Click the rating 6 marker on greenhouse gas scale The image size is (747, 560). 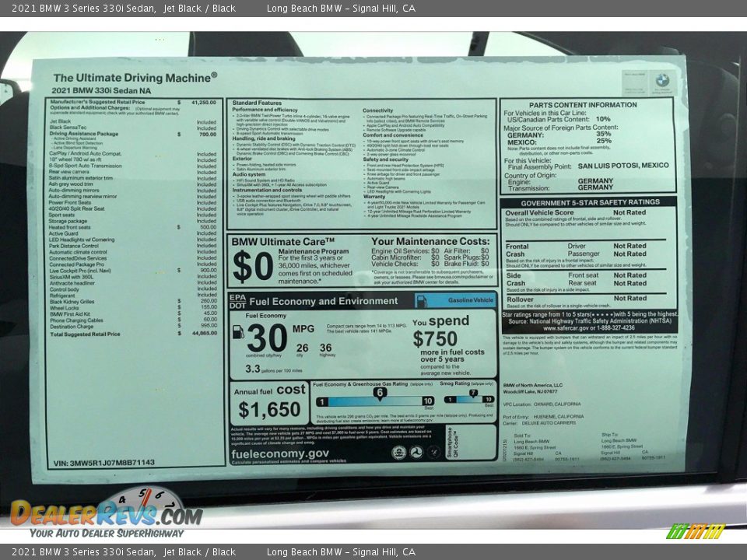point(380,394)
